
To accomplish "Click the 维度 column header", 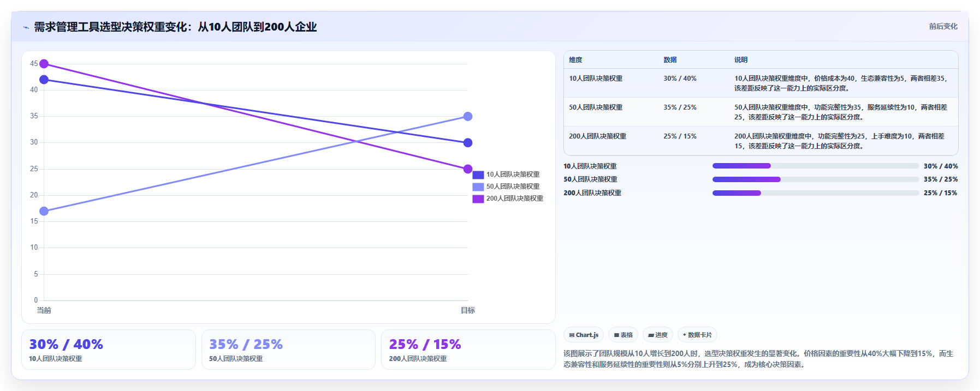I will tap(575, 60).
